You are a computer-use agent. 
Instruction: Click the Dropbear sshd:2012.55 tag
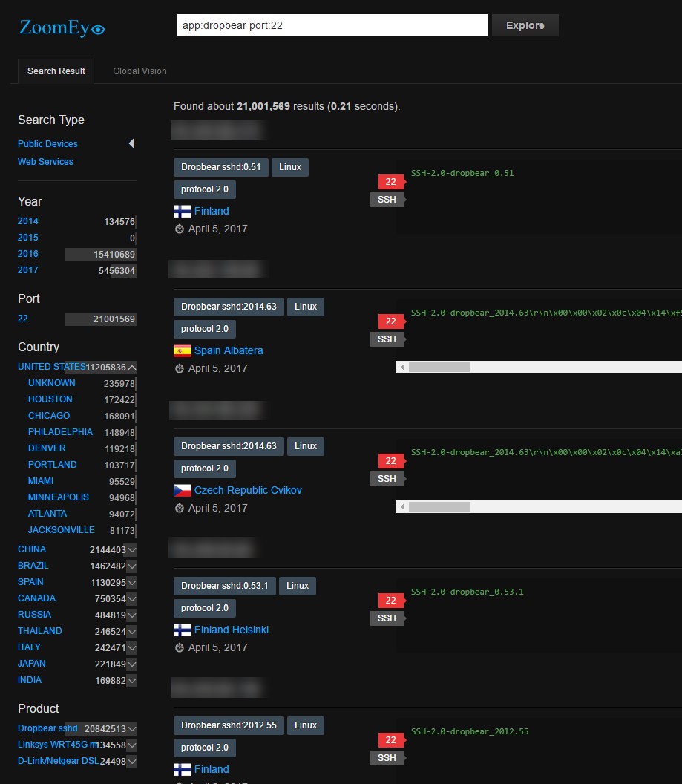[229, 725]
